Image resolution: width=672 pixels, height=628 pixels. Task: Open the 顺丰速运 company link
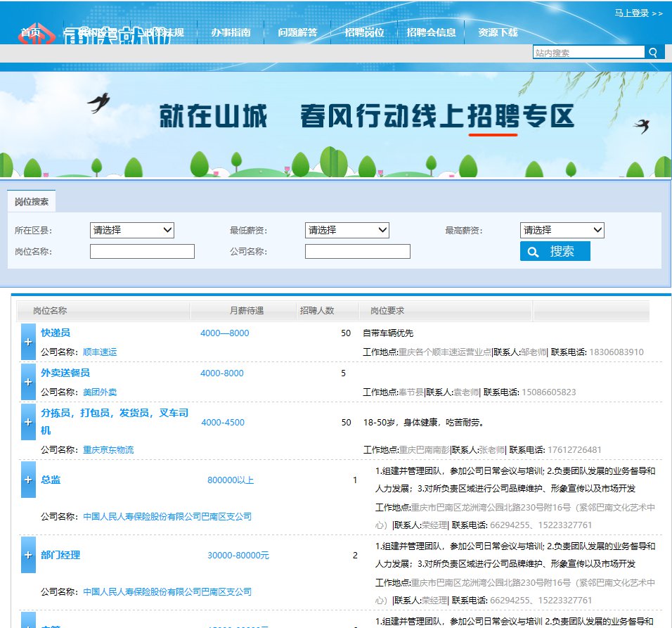tap(100, 352)
